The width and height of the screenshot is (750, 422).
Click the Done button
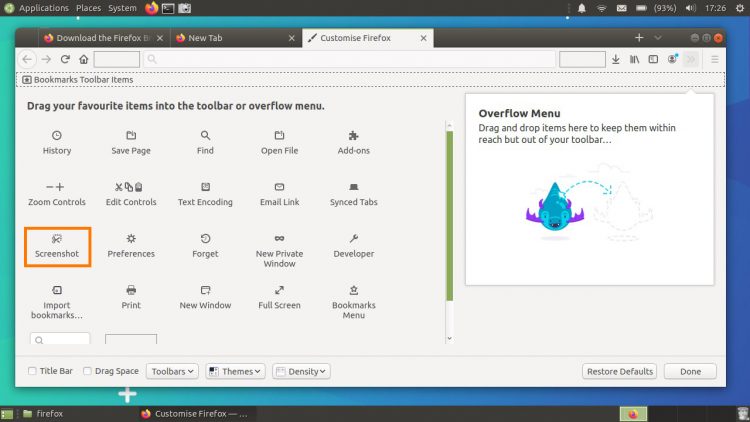(x=690, y=371)
